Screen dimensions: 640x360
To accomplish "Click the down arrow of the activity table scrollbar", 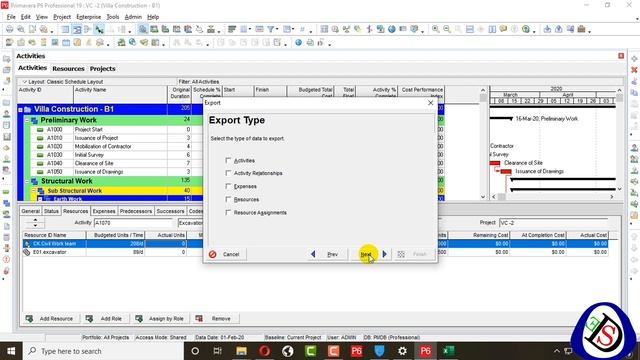I will tap(483, 197).
